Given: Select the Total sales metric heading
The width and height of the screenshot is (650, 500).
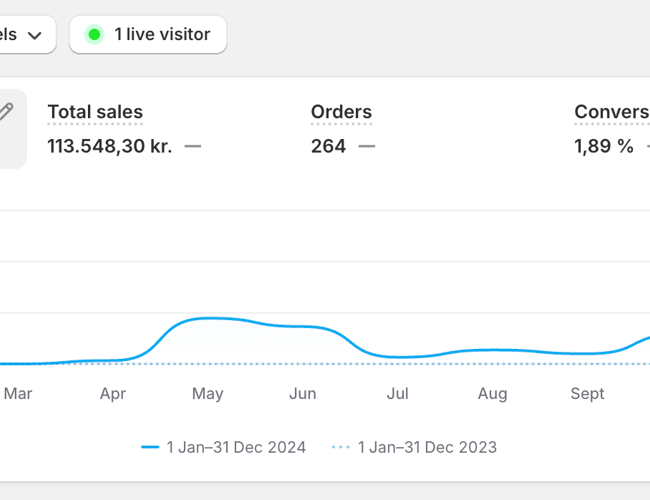Looking at the screenshot, I should click(x=95, y=112).
